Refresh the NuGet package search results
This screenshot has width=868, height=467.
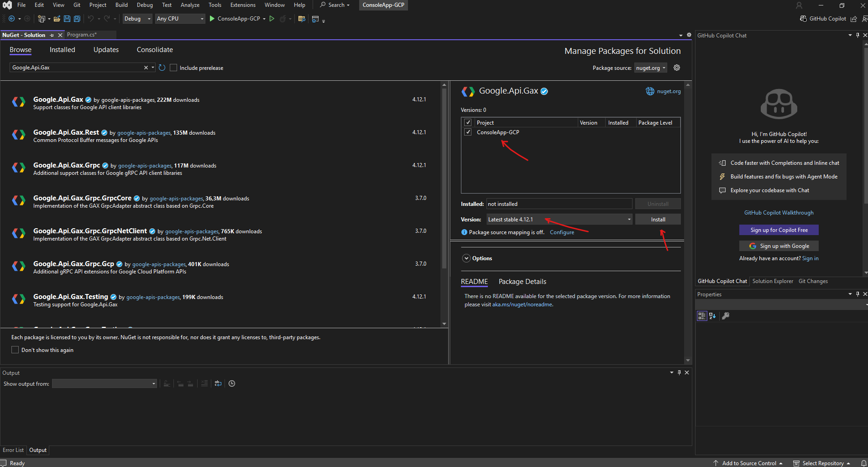pos(162,68)
